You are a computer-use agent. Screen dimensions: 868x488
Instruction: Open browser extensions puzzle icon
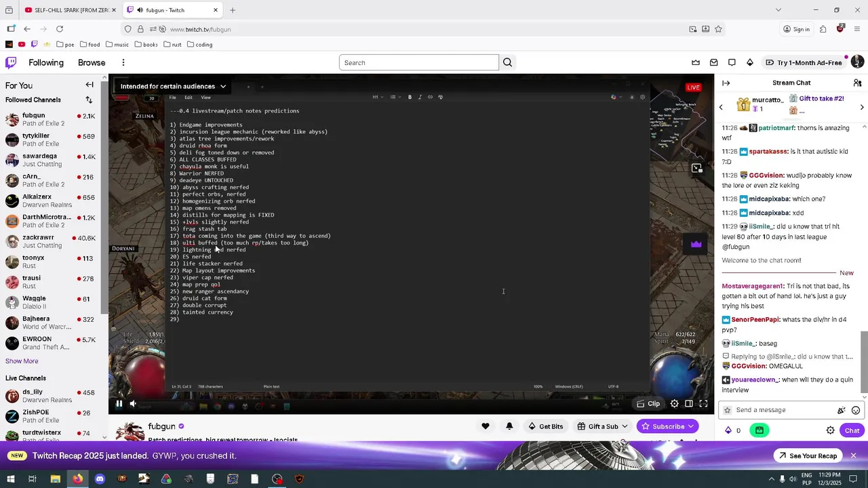[x=823, y=29]
